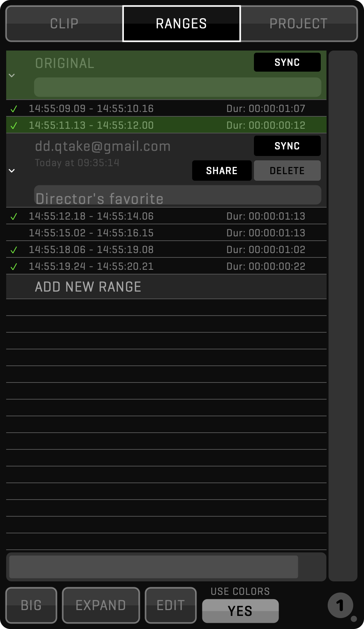Share the Director's favorite range set
Viewport: 364px width, 629px height.
[x=222, y=171]
